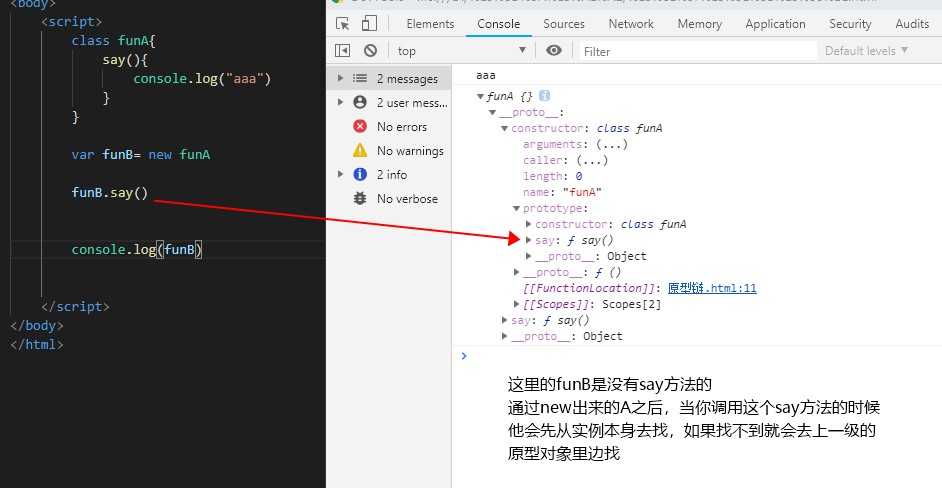
Task: Click the closing </html> tag in editor
Action: coord(37,344)
